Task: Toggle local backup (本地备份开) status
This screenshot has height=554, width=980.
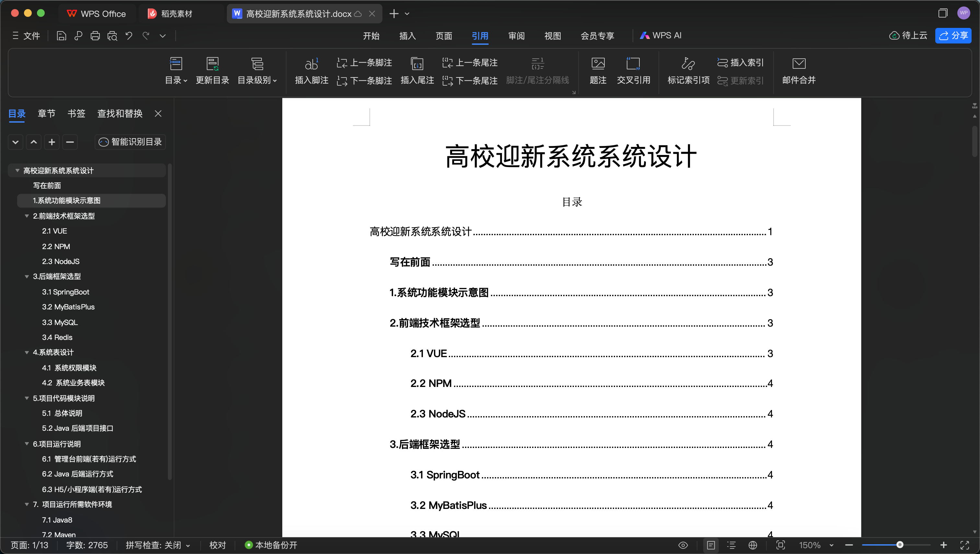Action: (271, 545)
